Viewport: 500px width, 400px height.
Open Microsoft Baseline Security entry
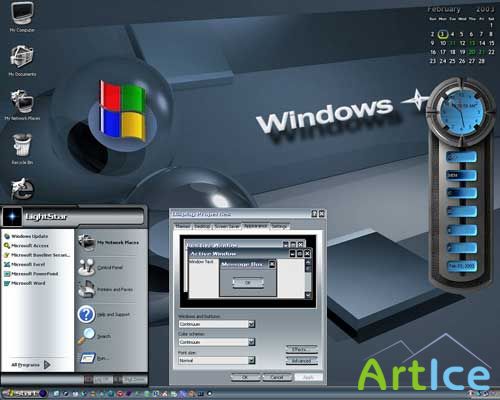37,255
